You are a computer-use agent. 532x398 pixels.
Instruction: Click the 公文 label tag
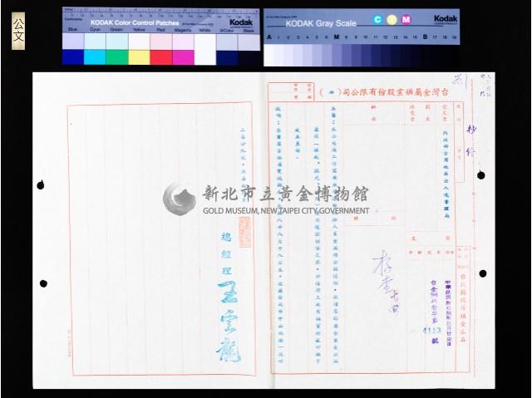[18, 31]
